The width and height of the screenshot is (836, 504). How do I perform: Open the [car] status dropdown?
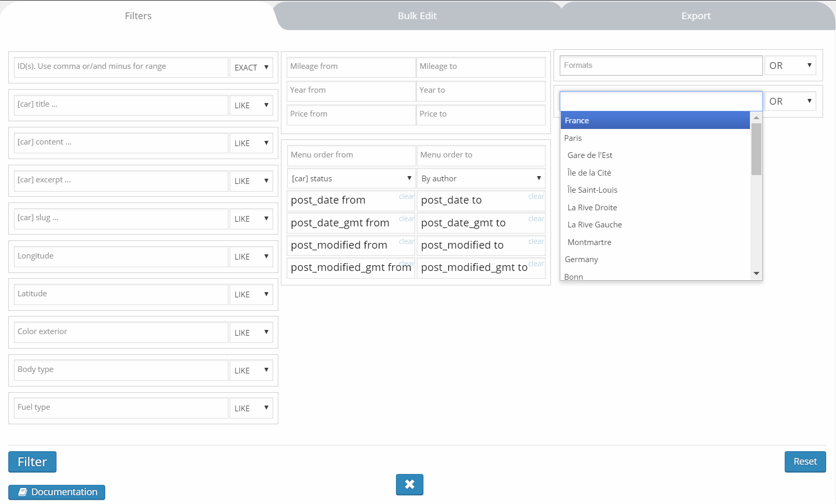(x=351, y=179)
